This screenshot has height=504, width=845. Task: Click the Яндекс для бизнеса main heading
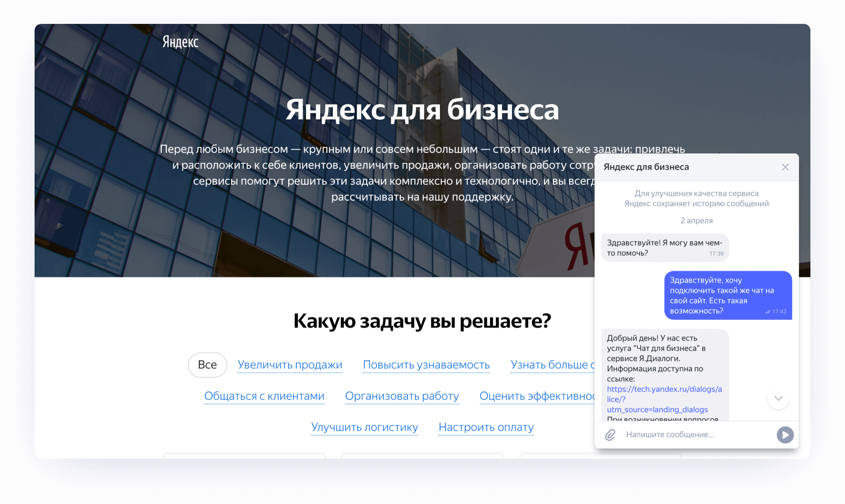point(422,110)
